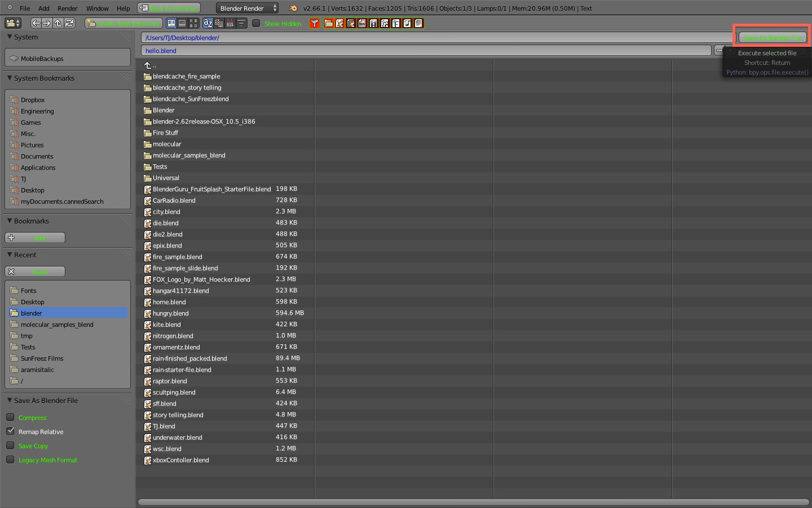Go back to the previous folder
The width and height of the screenshot is (812, 508).
(x=36, y=23)
